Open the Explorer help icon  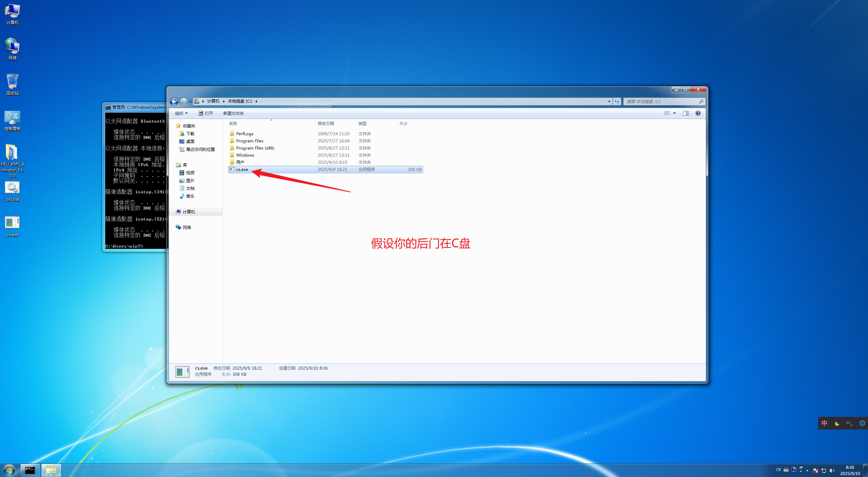698,113
